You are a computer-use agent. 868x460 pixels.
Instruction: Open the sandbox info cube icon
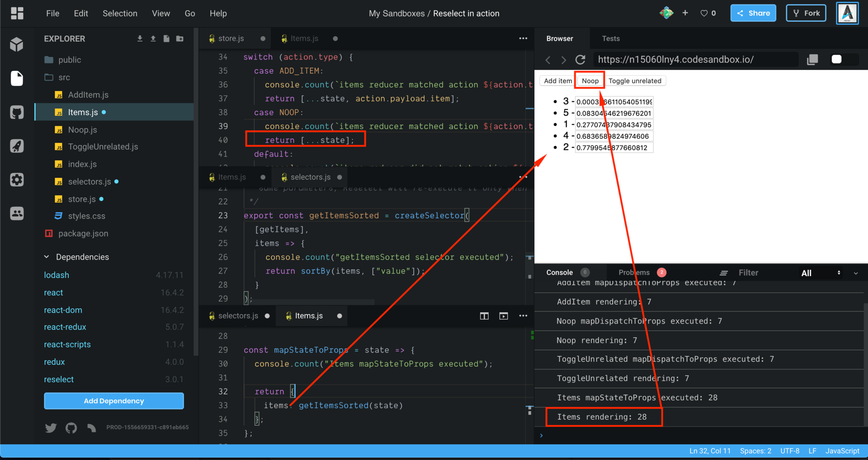pyautogui.click(x=17, y=44)
